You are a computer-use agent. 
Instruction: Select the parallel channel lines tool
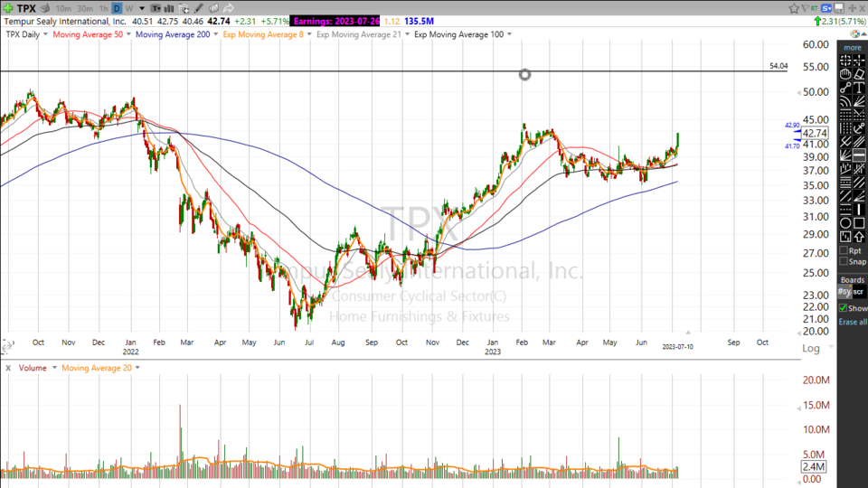859,142
